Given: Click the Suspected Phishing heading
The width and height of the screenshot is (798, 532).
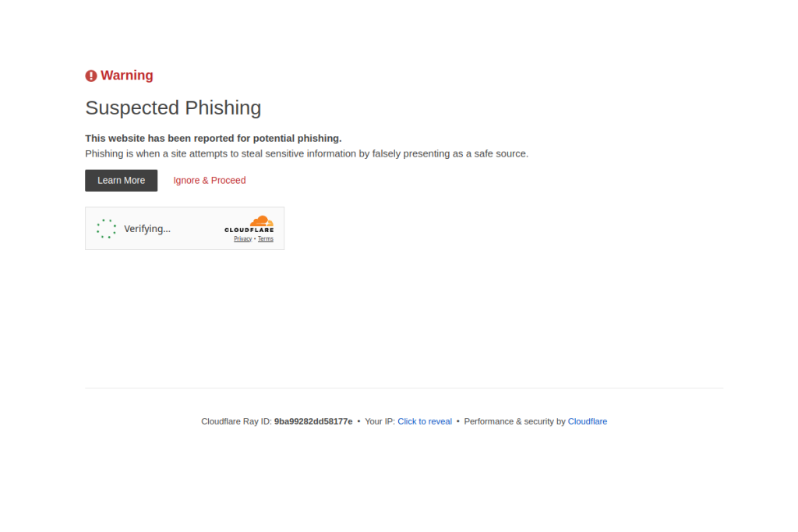Looking at the screenshot, I should tap(173, 107).
